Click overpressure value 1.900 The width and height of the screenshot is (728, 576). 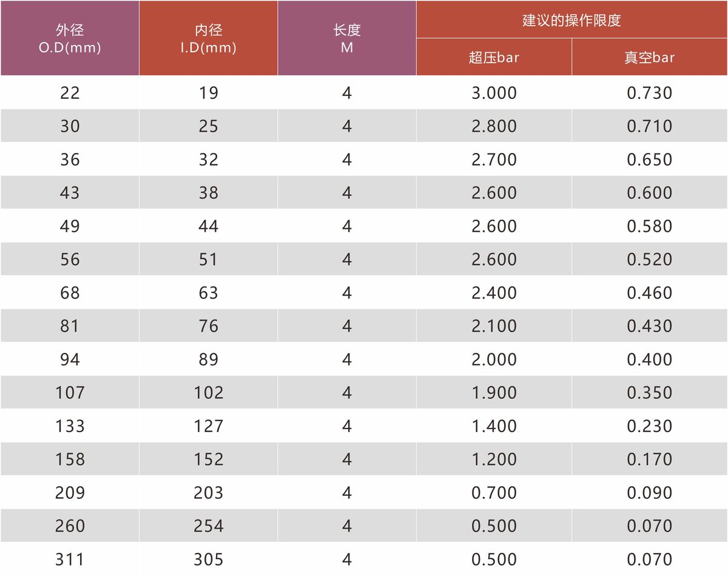pos(494,393)
